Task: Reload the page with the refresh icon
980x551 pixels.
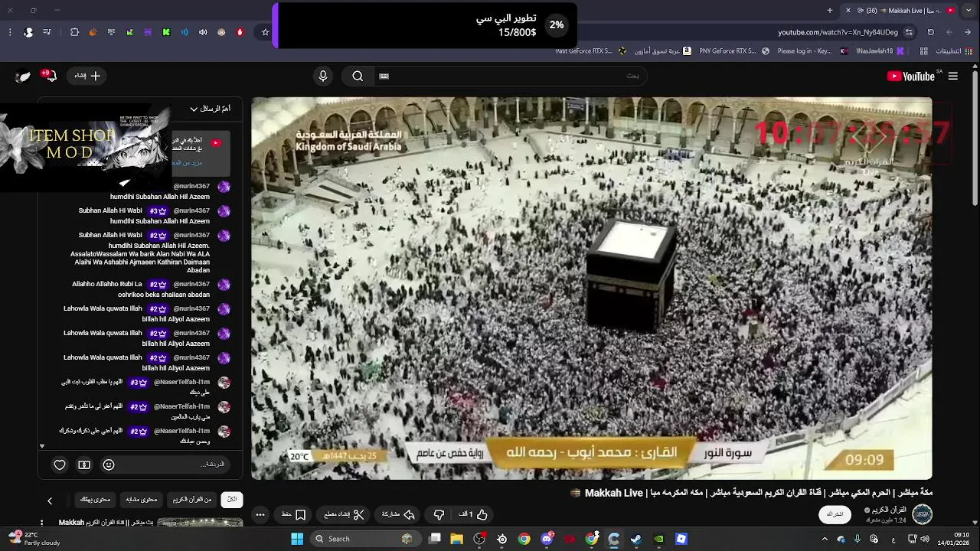Action: [x=931, y=32]
